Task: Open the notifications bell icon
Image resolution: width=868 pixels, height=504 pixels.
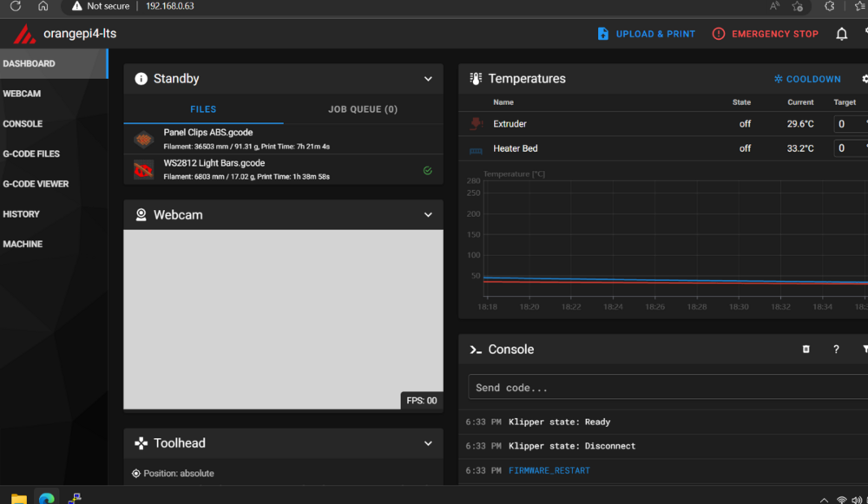Action: (x=841, y=34)
